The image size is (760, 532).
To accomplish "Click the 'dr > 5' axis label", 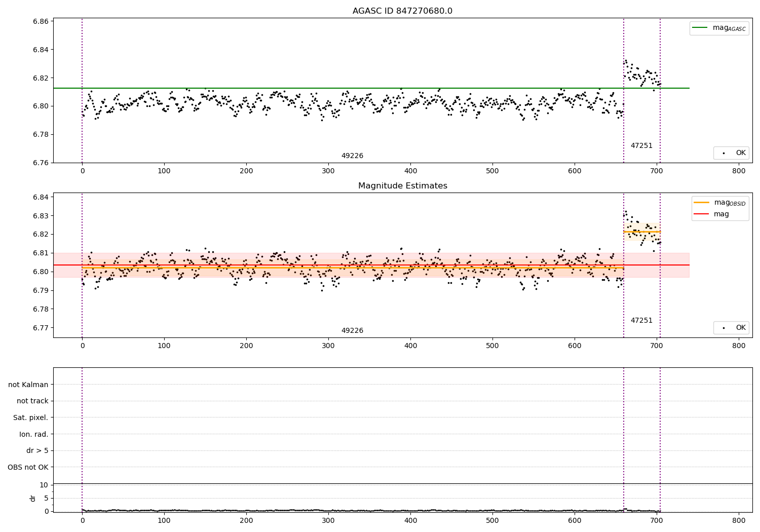I will [x=37, y=451].
